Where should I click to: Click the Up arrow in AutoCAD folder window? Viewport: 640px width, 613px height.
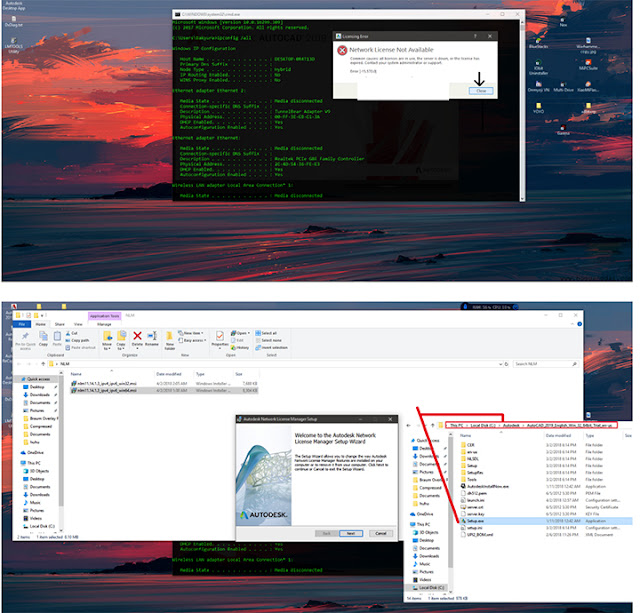click(x=433, y=425)
